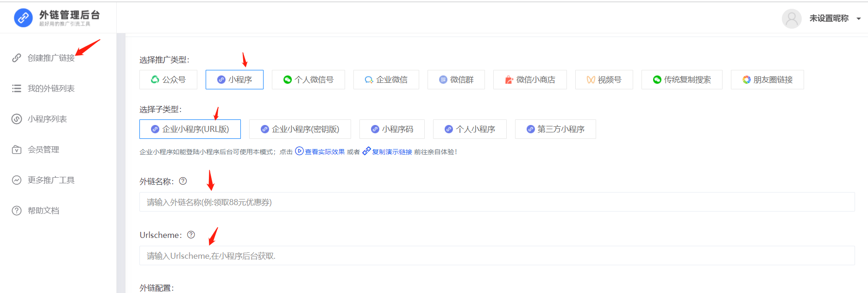Click the blue chain-link logo icon
This screenshot has width=868, height=293.
tap(23, 18)
